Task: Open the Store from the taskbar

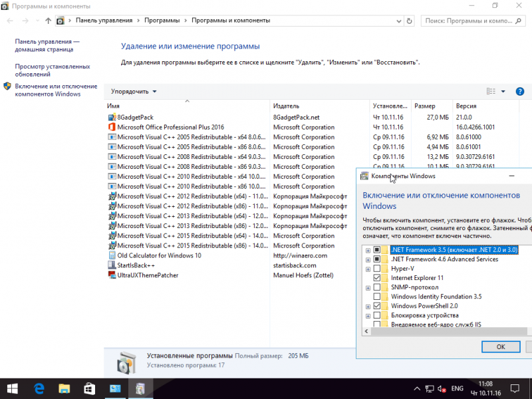Action: coord(90,388)
